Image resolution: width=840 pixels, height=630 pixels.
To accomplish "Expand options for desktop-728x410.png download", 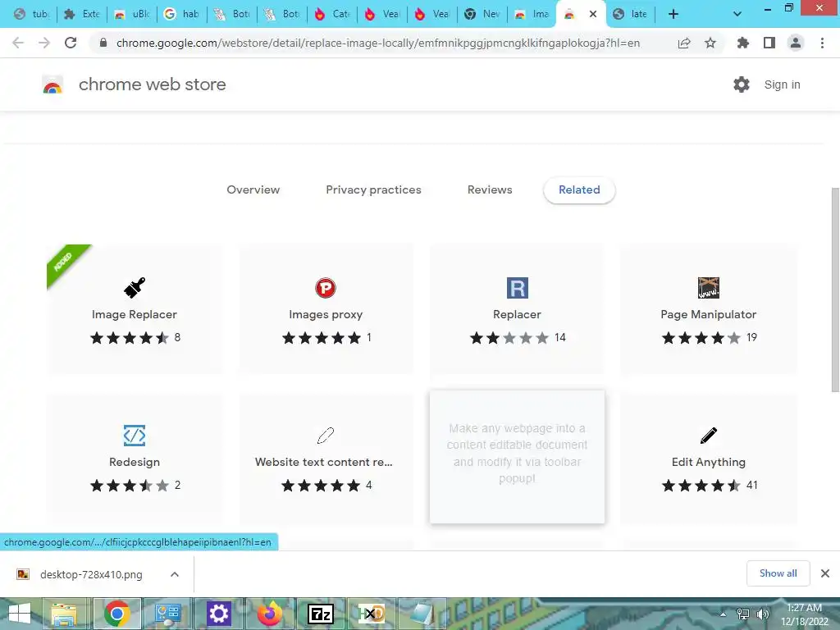I will (x=174, y=574).
